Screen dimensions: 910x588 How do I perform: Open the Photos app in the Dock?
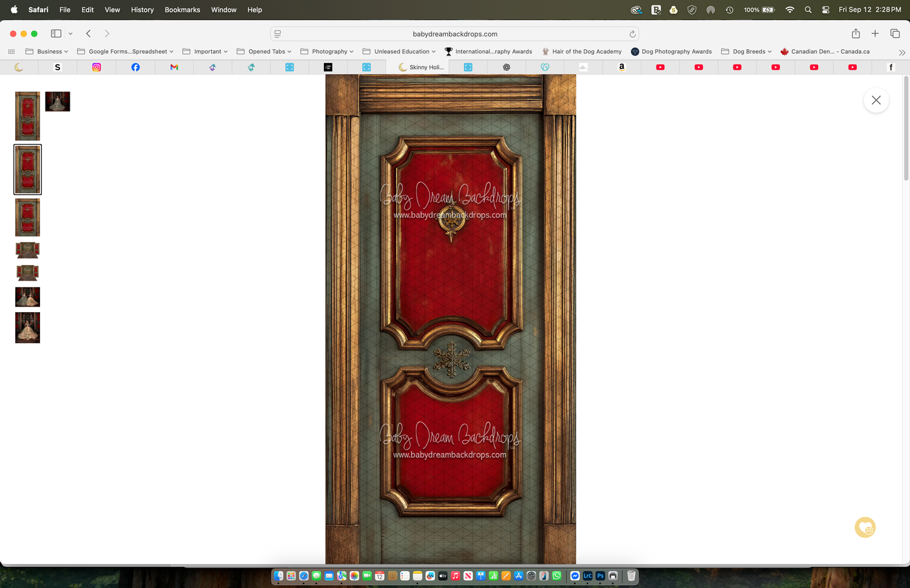point(354,576)
